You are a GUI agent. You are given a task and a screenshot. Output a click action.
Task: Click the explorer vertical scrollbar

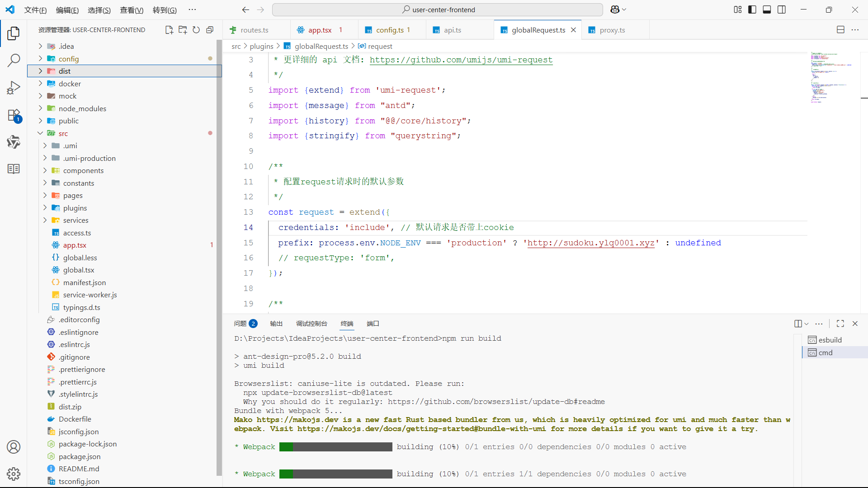pos(219,258)
